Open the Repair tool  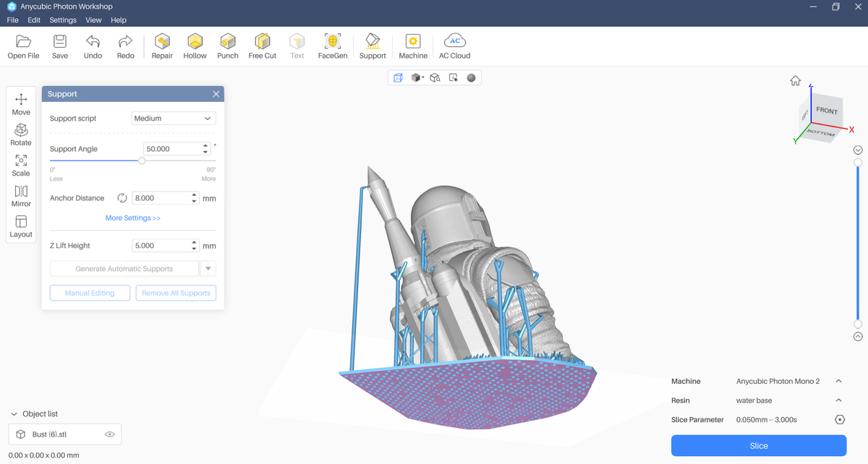tap(162, 46)
